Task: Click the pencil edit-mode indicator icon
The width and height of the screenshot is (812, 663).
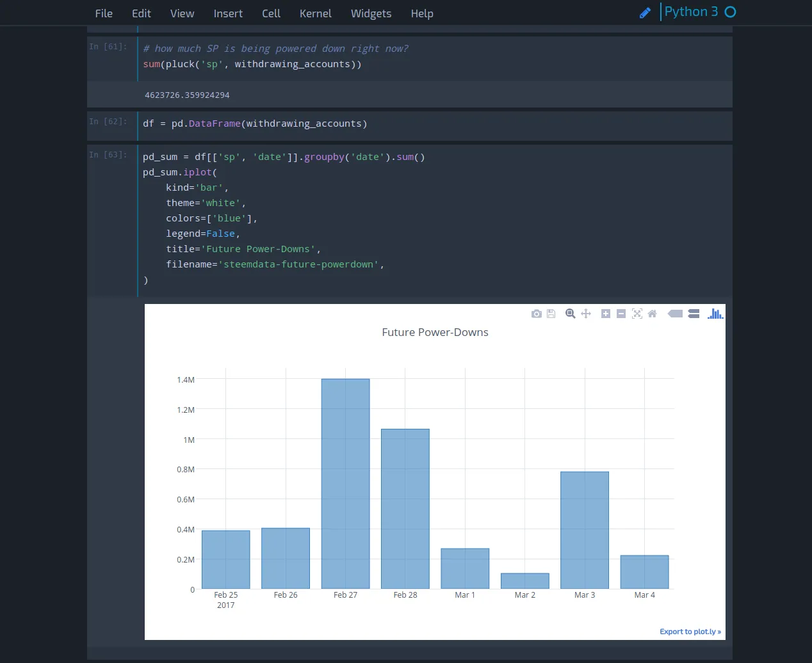Action: pos(645,13)
